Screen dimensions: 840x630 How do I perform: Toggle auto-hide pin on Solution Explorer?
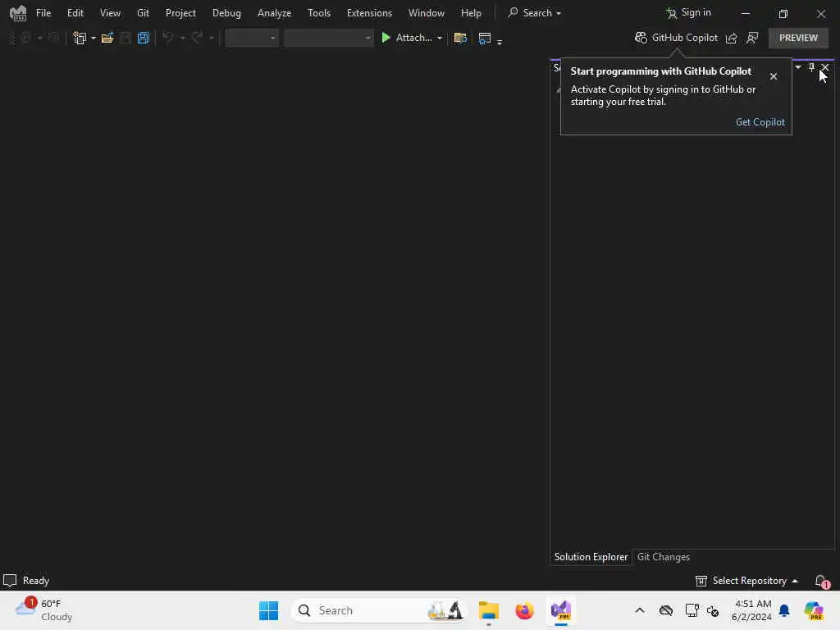811,67
